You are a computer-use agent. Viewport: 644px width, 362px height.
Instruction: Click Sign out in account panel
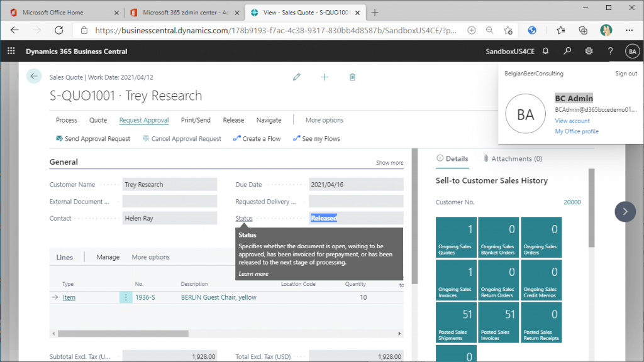click(x=626, y=74)
